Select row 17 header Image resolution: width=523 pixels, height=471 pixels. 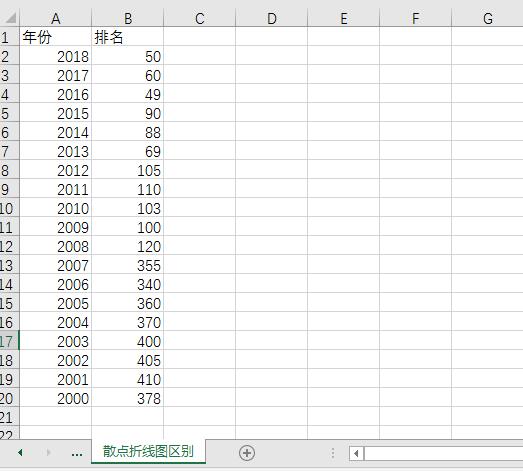coord(9,340)
